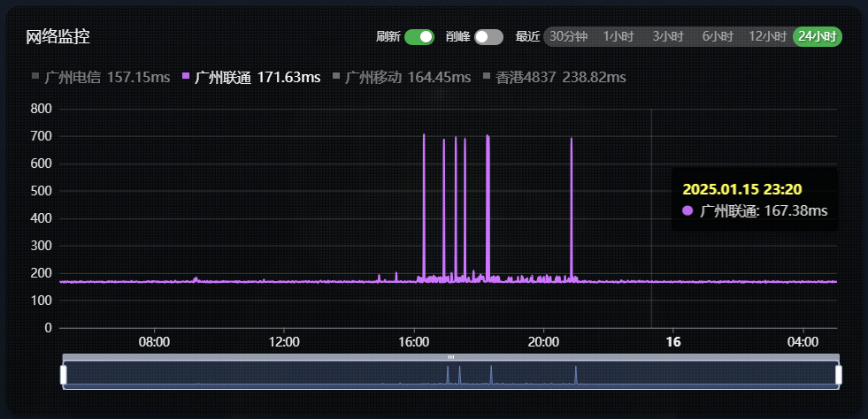Viewport: 868px width, 419px height.
Task: Click the right handle of zoom slider
Action: click(838, 375)
